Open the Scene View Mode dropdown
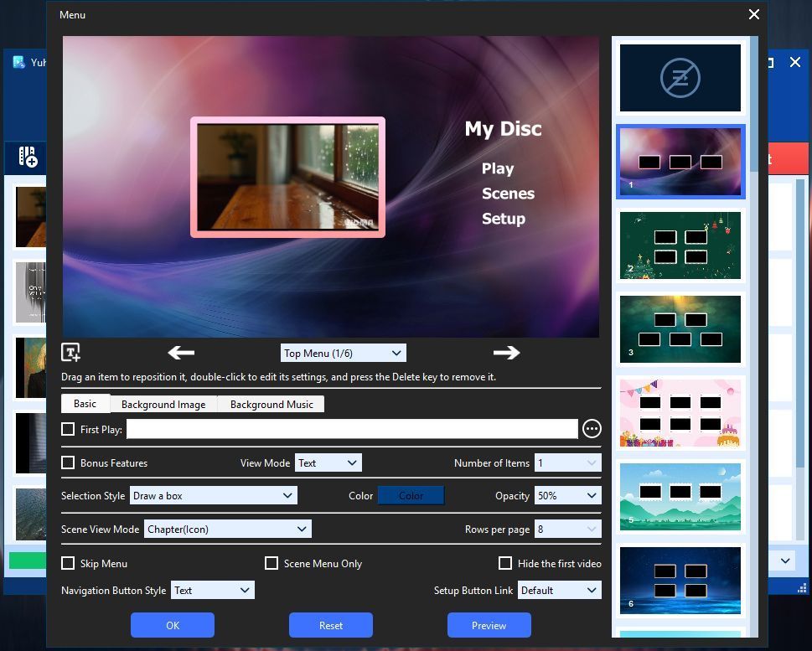This screenshot has width=812, height=651. (x=227, y=530)
